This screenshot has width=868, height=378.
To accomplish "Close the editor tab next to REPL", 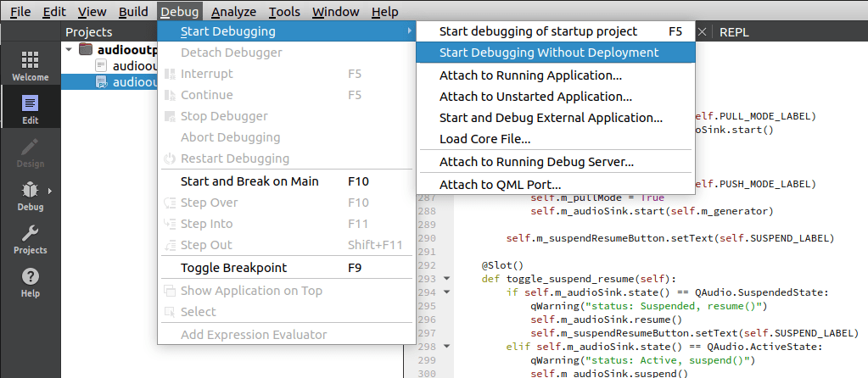I will tap(702, 32).
